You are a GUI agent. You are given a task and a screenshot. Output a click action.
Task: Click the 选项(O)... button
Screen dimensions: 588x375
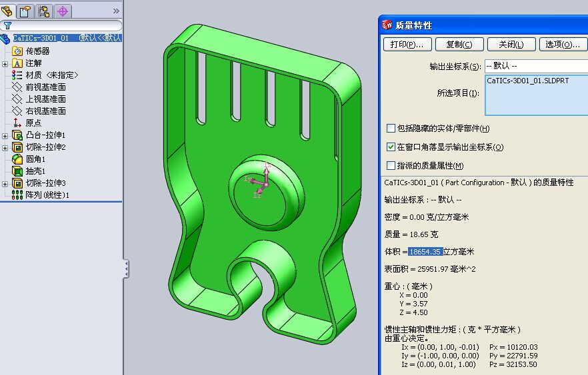click(x=561, y=45)
